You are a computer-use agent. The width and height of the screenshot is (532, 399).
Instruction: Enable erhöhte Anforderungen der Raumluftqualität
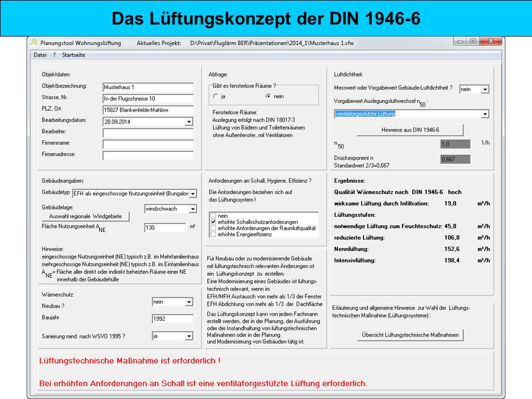click(213, 228)
